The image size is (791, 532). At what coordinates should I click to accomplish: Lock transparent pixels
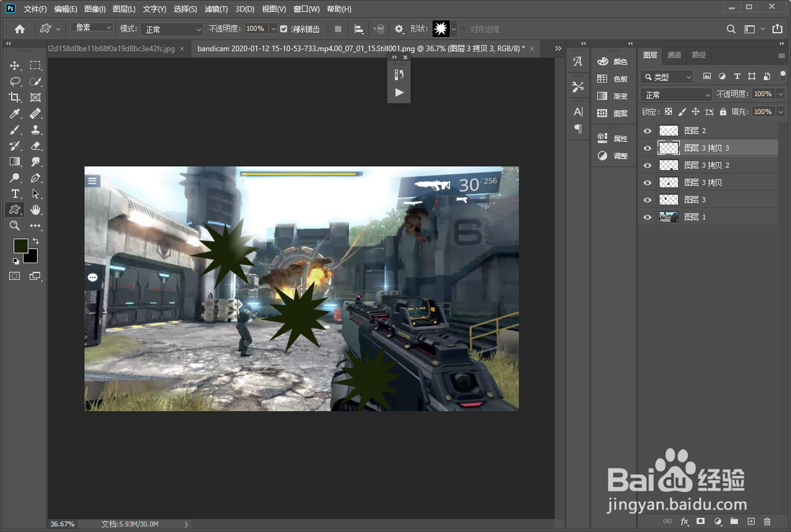pyautogui.click(x=668, y=112)
